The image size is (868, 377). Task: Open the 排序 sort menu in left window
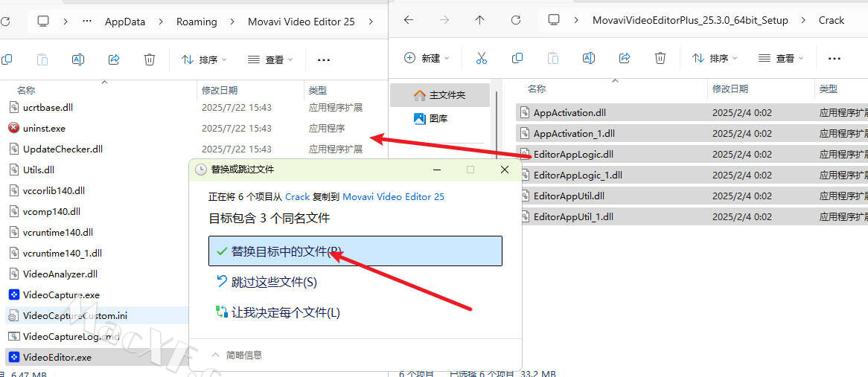point(204,59)
